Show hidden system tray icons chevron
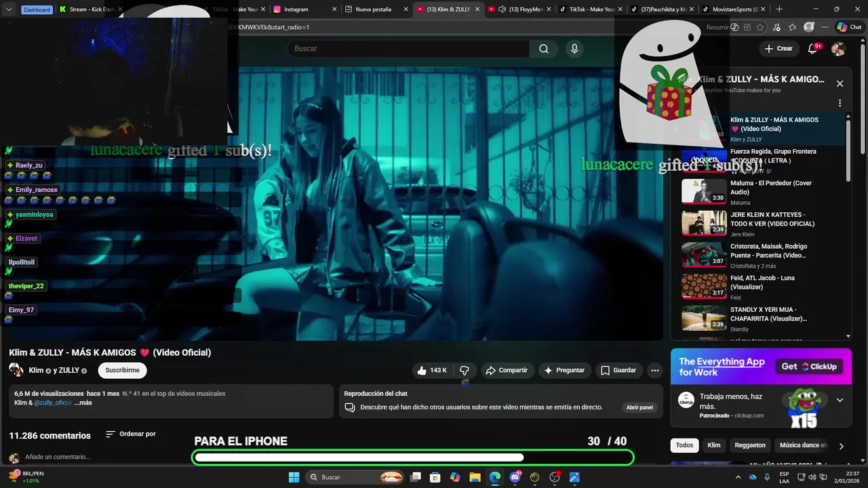Image resolution: width=868 pixels, height=488 pixels. point(738,477)
